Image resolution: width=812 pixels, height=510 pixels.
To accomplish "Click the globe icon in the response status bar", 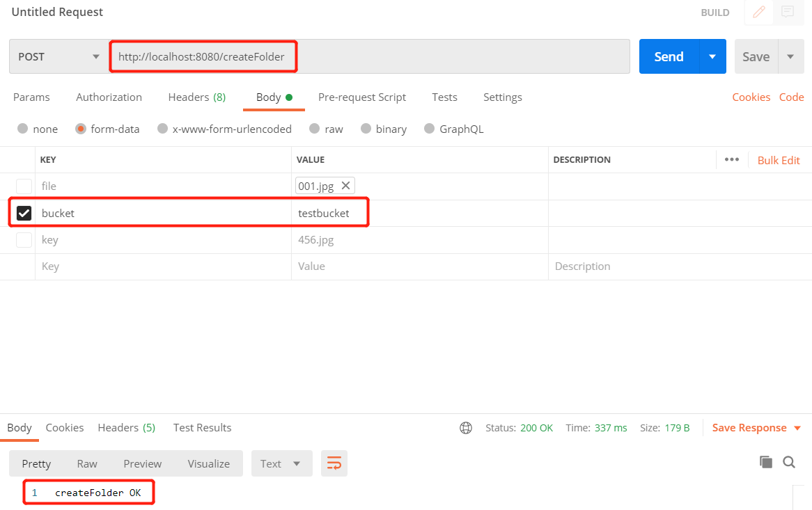I will (465, 427).
